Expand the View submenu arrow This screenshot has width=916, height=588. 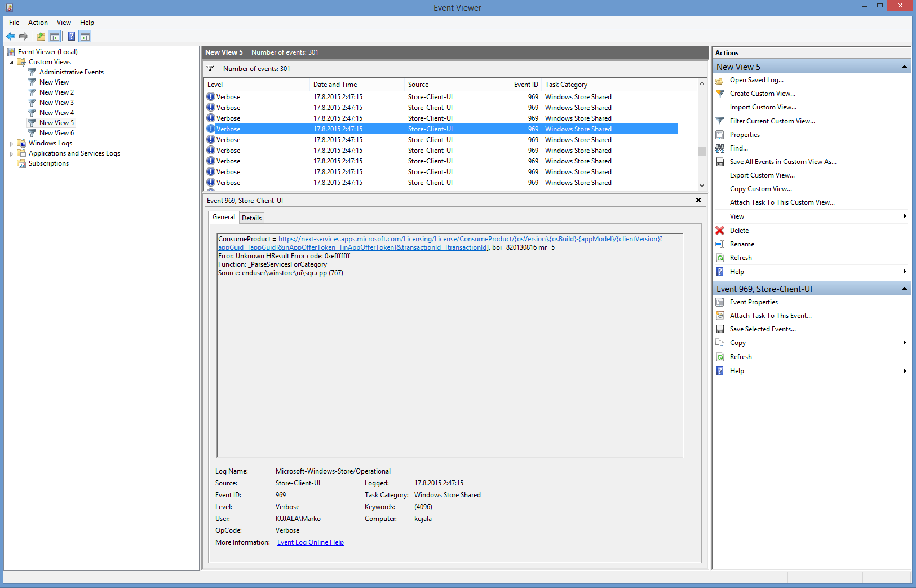(x=905, y=216)
